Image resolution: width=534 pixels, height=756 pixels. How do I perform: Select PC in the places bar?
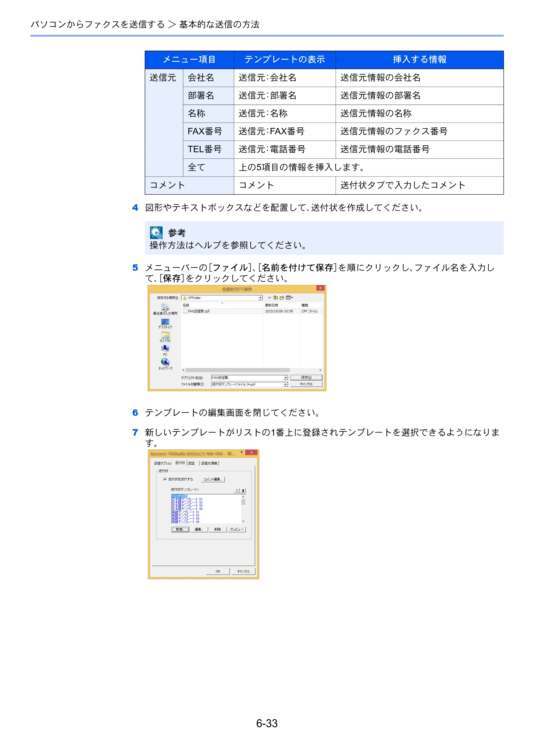pos(165,351)
